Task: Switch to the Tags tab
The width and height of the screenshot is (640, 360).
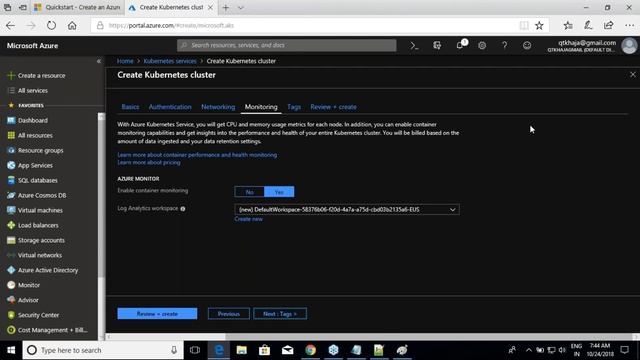Action: (294, 107)
